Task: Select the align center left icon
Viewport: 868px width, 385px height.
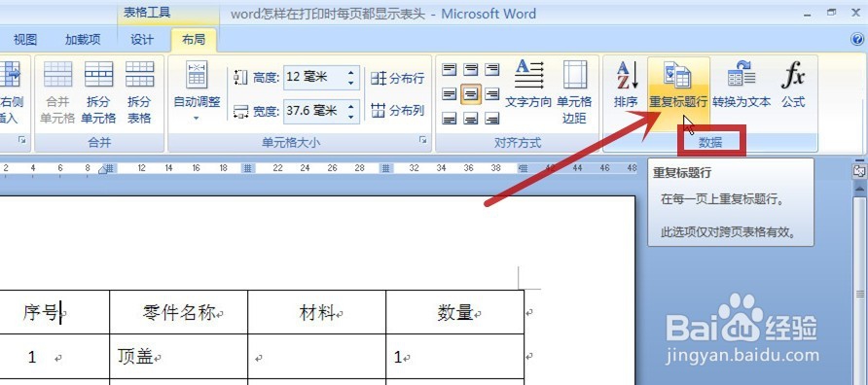Action: click(450, 94)
